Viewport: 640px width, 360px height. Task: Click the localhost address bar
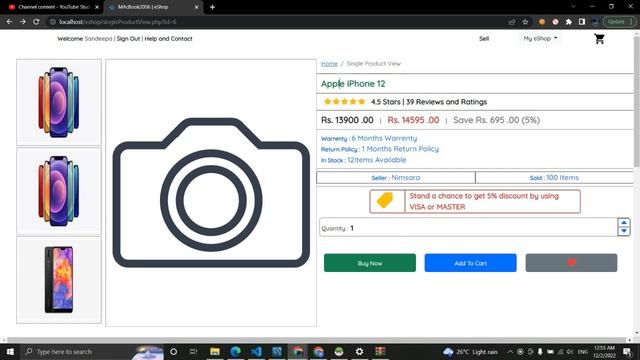click(278, 22)
